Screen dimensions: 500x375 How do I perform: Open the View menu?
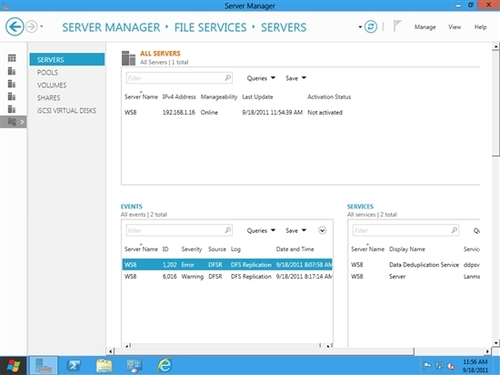pos(455,27)
